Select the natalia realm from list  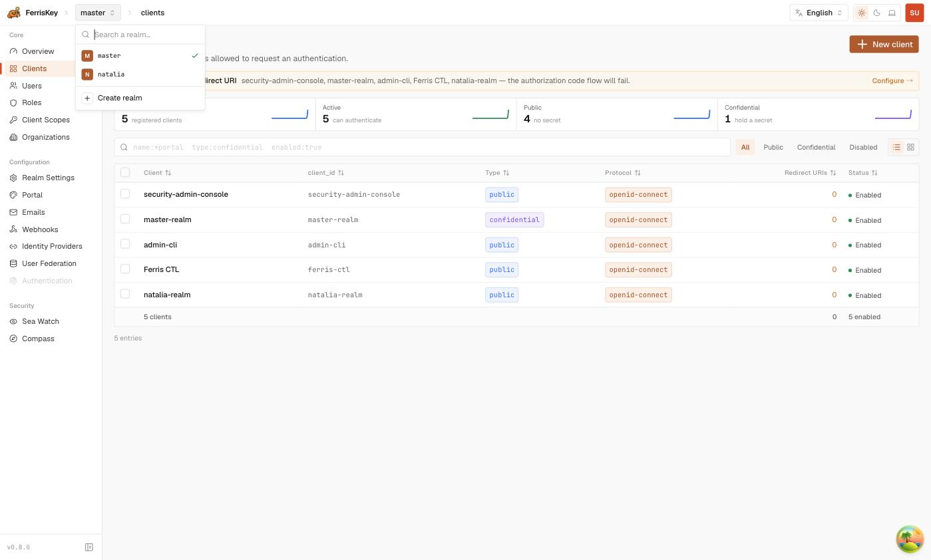click(140, 74)
